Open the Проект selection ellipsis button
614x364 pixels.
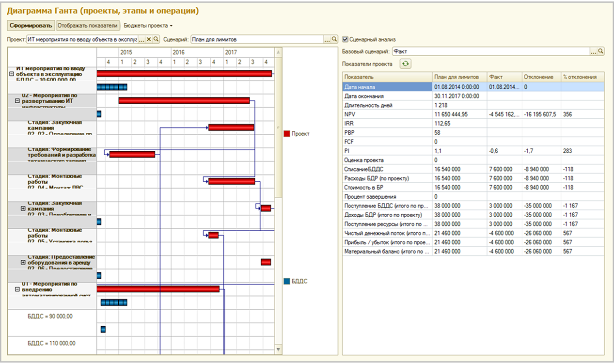click(142, 39)
